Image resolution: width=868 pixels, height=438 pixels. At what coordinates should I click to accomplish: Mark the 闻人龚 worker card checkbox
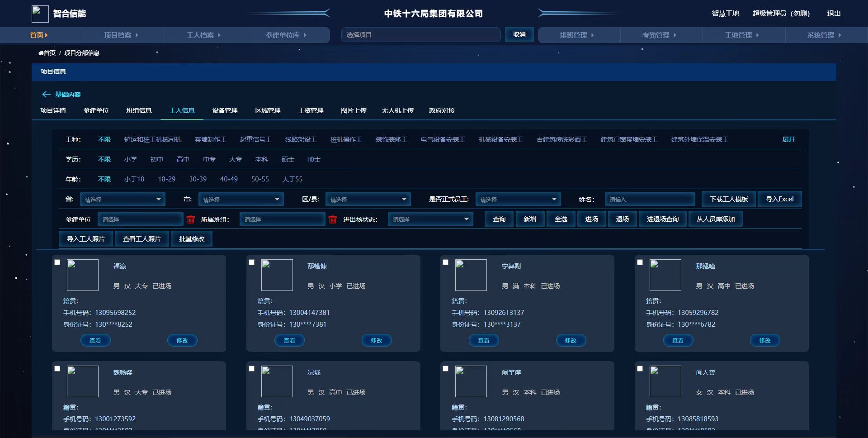coord(640,369)
